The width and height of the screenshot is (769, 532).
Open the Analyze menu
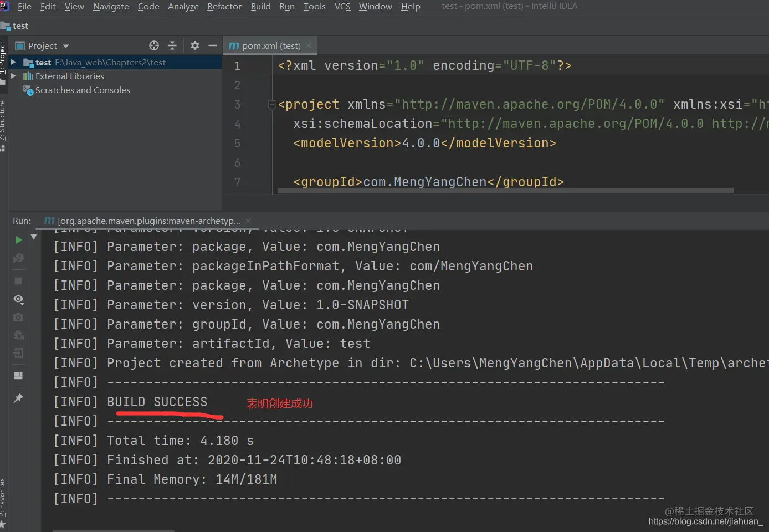pos(183,7)
